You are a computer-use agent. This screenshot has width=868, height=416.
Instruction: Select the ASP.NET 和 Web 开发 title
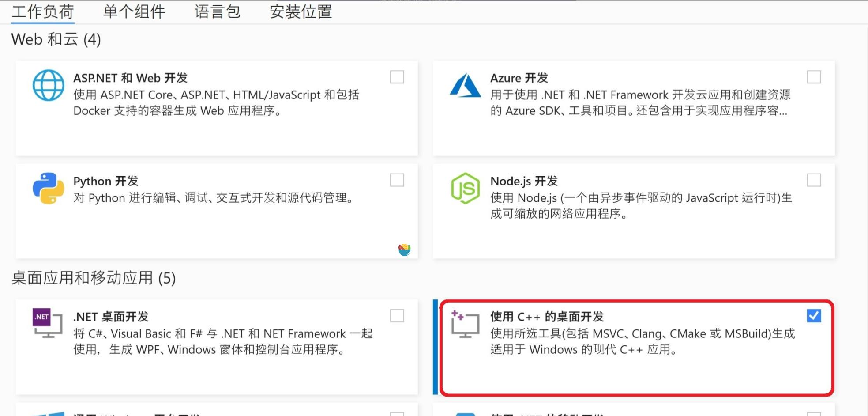pos(131,78)
